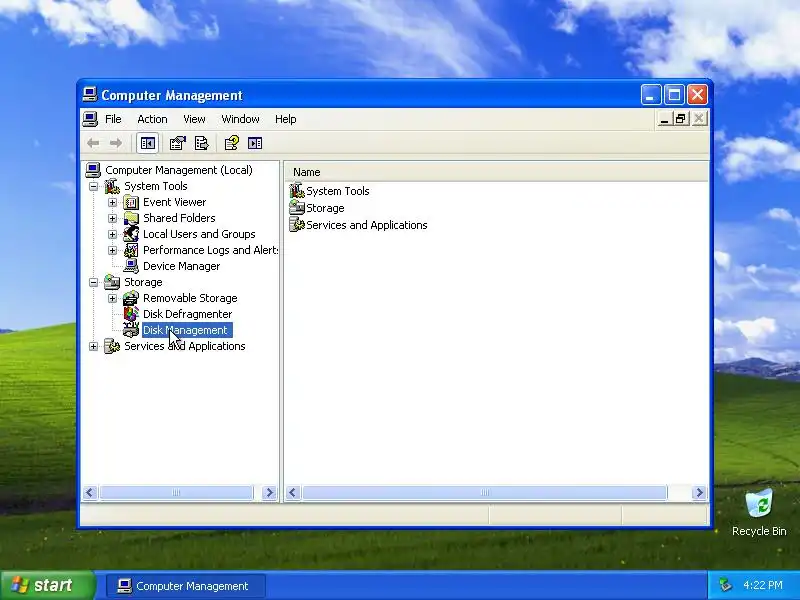The width and height of the screenshot is (800, 600).
Task: Collapse the Storage tree node
Action: tap(93, 282)
